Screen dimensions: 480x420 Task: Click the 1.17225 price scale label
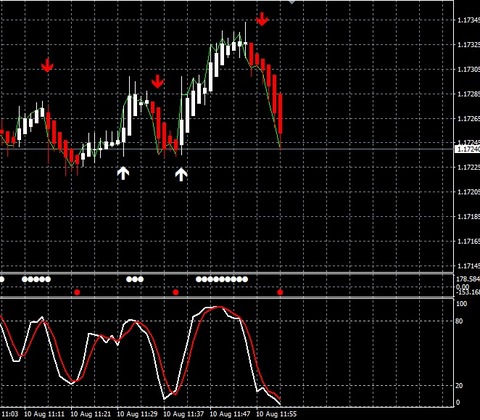point(468,167)
